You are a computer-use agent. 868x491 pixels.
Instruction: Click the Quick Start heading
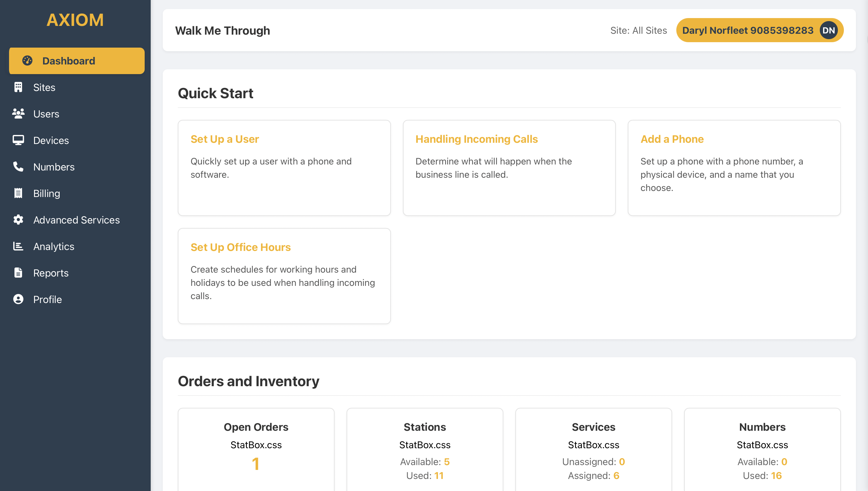[x=215, y=93]
